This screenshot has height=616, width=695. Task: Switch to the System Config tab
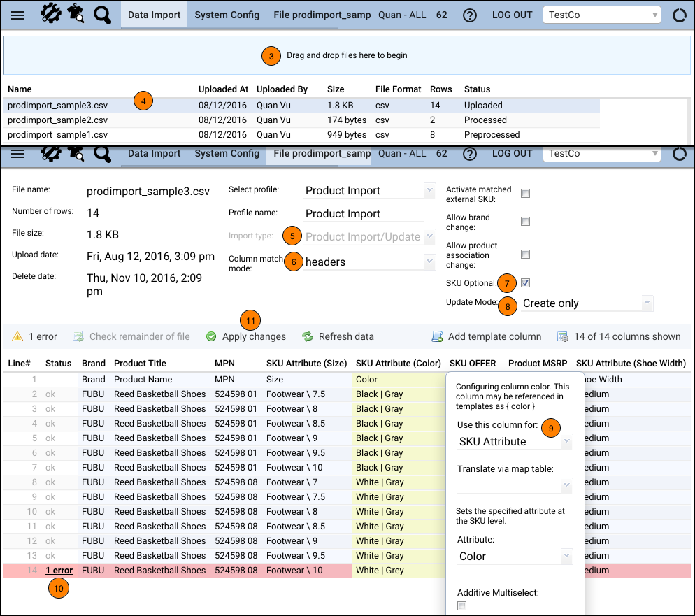[x=227, y=14]
